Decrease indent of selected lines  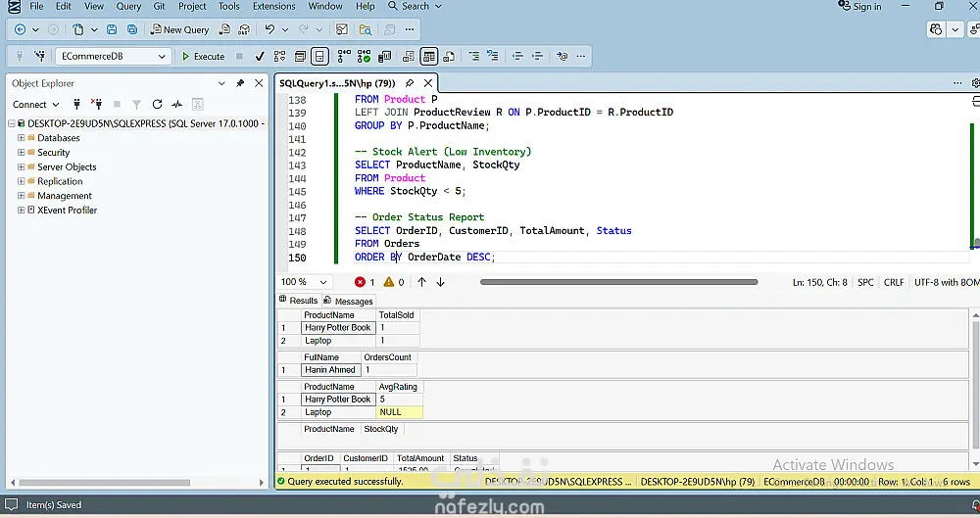pyautogui.click(x=517, y=56)
